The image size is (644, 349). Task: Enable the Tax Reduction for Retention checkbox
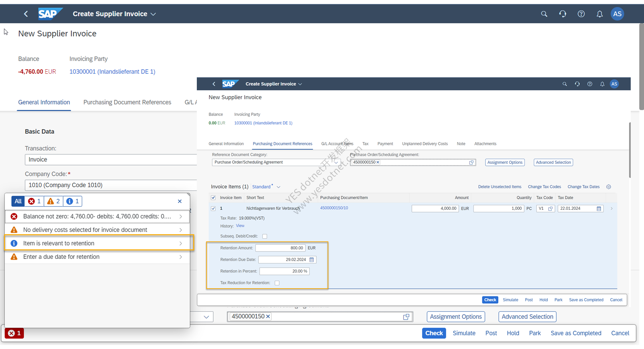[277, 283]
